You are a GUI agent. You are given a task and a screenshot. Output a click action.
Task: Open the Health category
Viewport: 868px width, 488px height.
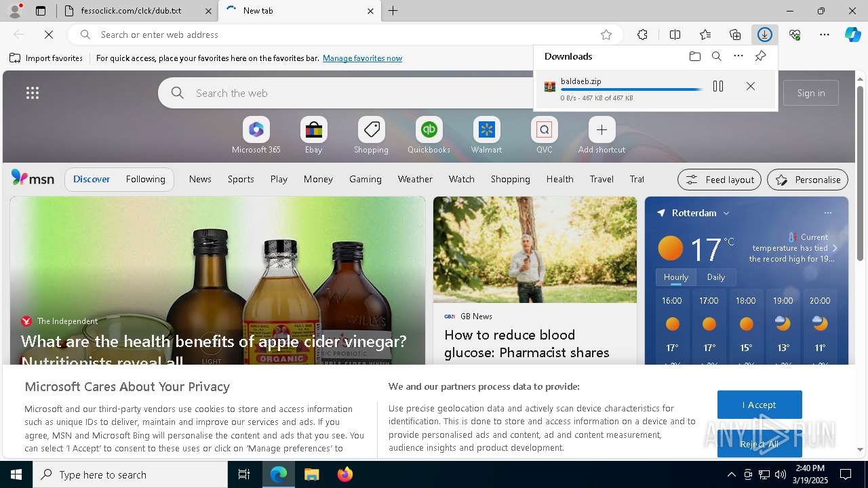tap(559, 179)
